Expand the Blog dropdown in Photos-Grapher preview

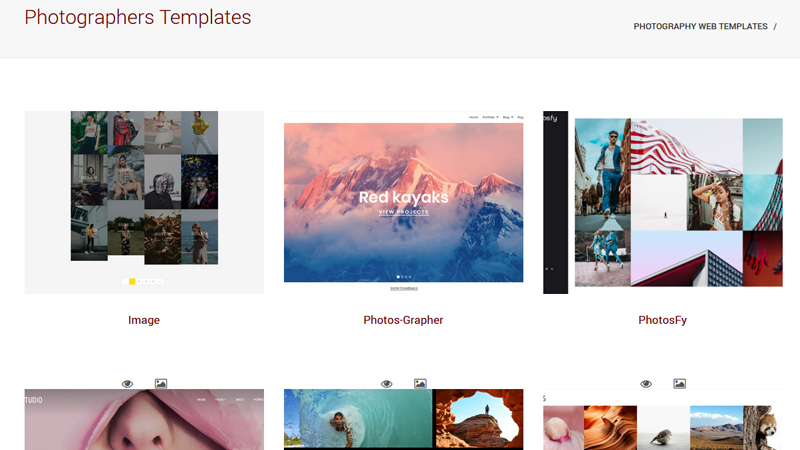coord(508,117)
